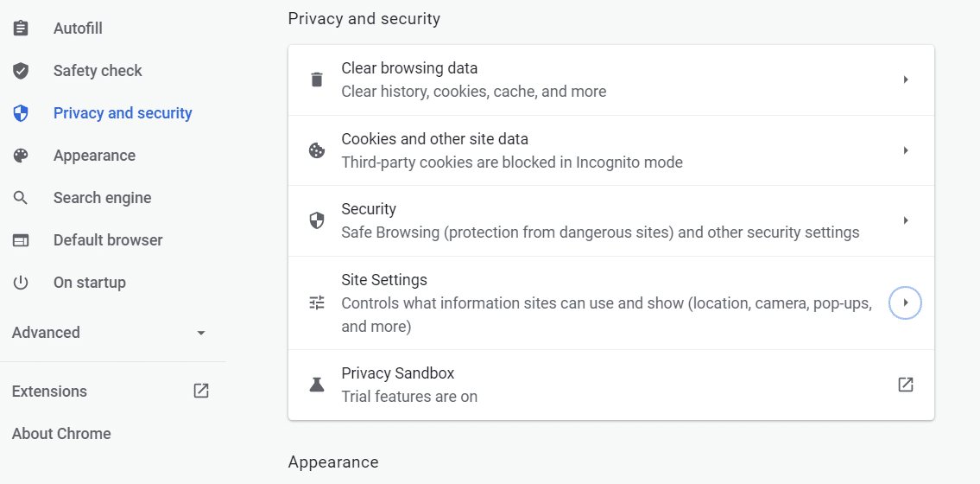The width and height of the screenshot is (980, 484).
Task: Open Clear browsing data arrow
Action: pyautogui.click(x=906, y=80)
